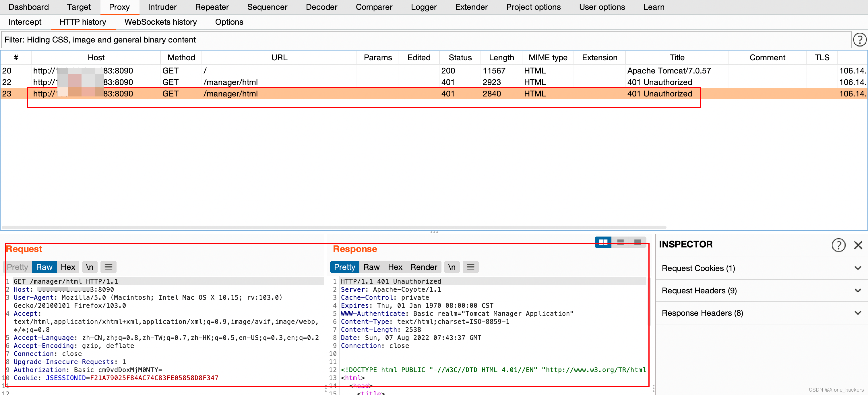
Task: Select the combined tabbed layout icon
Action: pyautogui.click(x=638, y=242)
